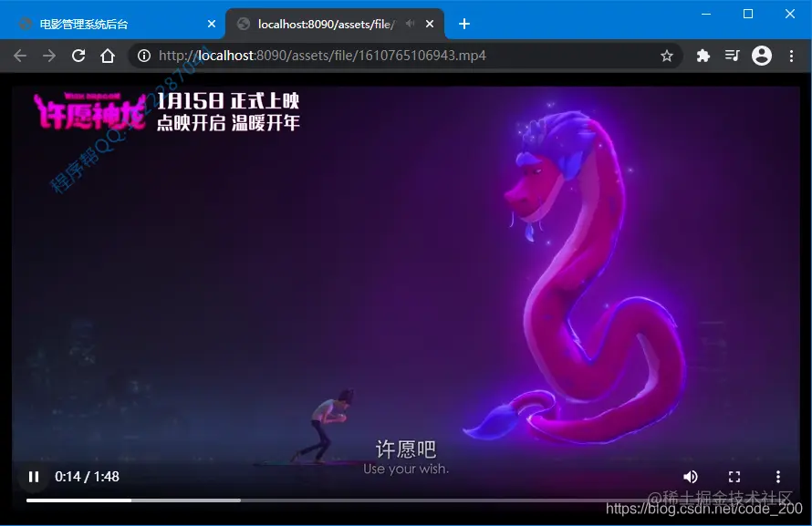Open a new browser tab
812x526 pixels.
(x=463, y=23)
